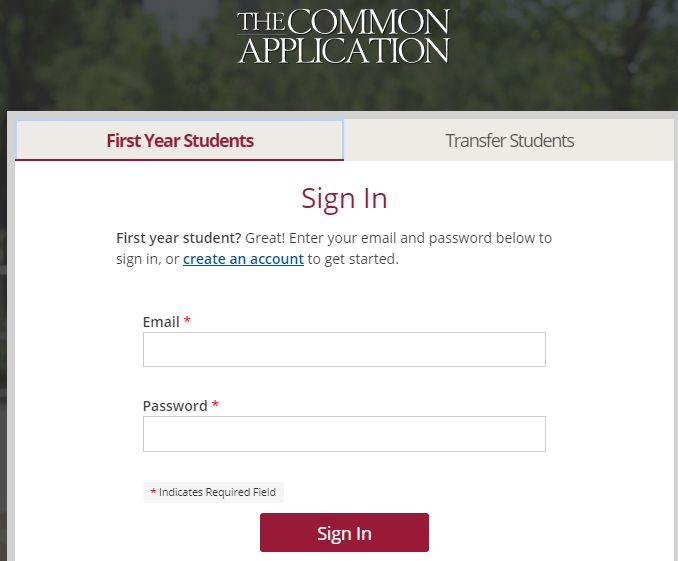Click the 'to get started' text after the link
The width and height of the screenshot is (678, 561).
(353, 259)
